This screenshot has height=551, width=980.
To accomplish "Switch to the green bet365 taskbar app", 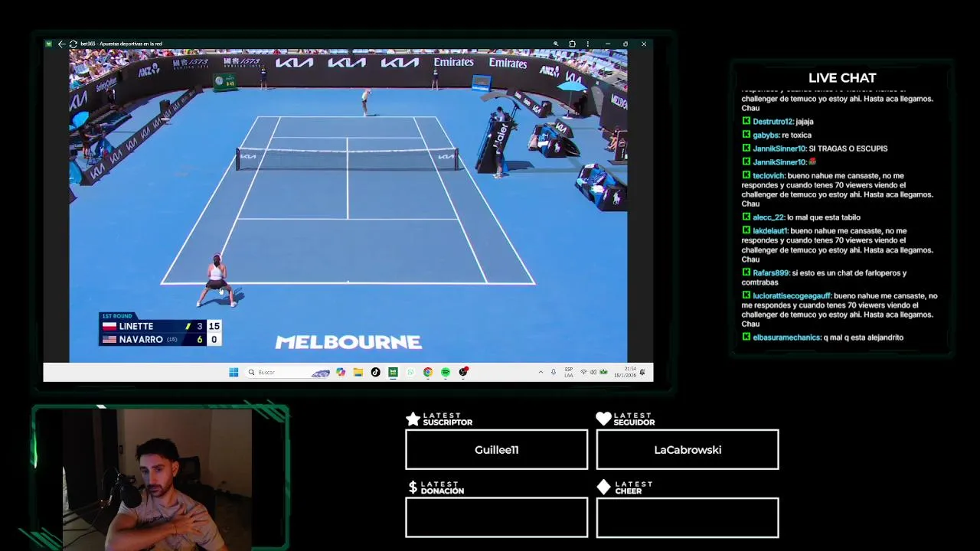I will 393,372.
